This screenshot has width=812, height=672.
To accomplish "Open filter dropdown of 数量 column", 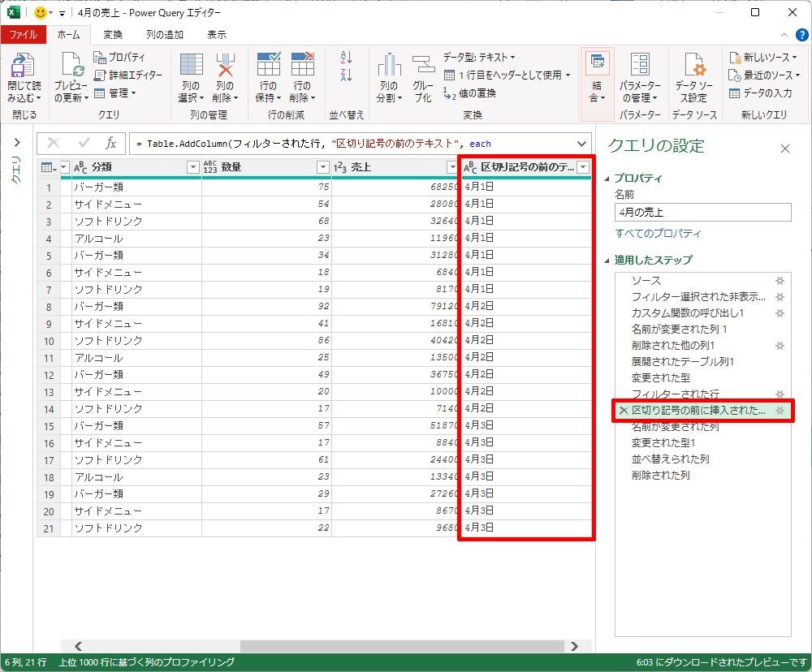I will click(322, 167).
